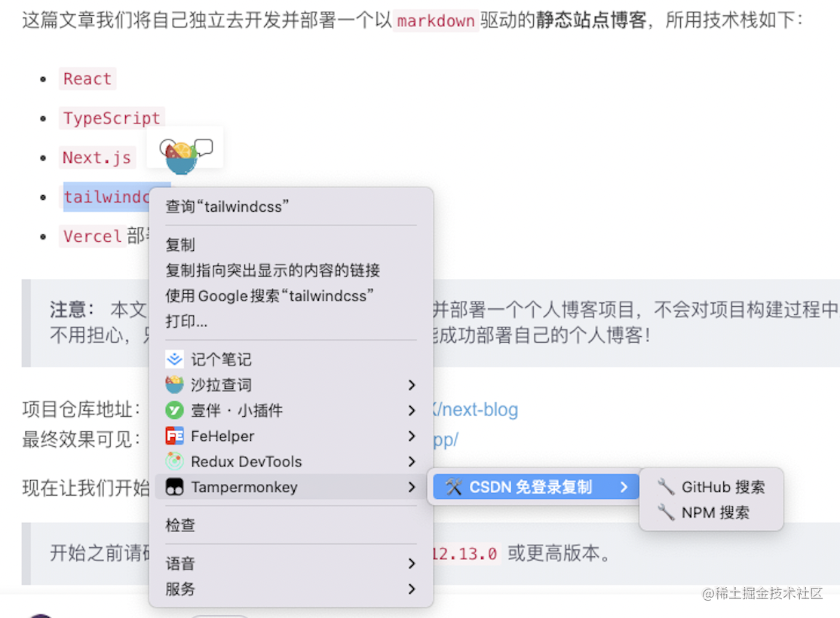Click the markdown inline code word
This screenshot has height=618, width=840.
[436, 21]
